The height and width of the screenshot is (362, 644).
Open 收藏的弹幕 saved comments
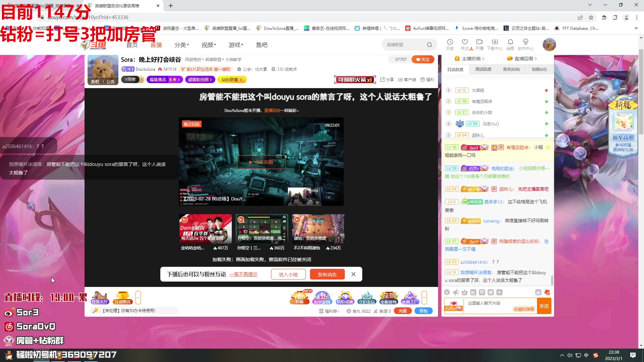[x=524, y=309]
